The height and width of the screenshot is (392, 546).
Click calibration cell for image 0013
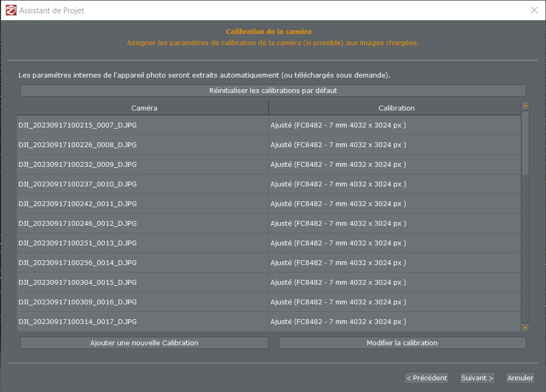click(x=395, y=243)
